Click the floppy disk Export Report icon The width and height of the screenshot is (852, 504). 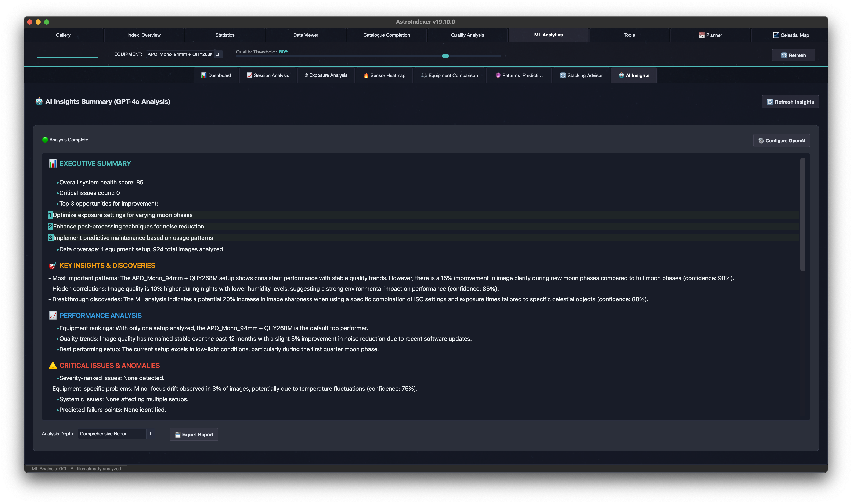pyautogui.click(x=177, y=434)
